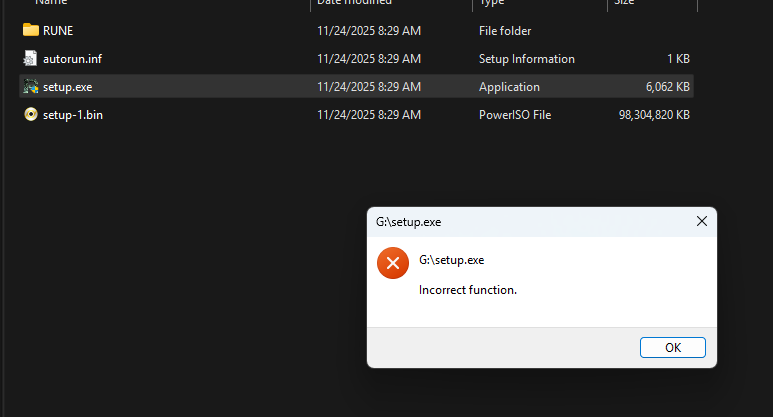Select the RUNE folder icon
Viewport: 773px width, 417px height.
(31, 31)
